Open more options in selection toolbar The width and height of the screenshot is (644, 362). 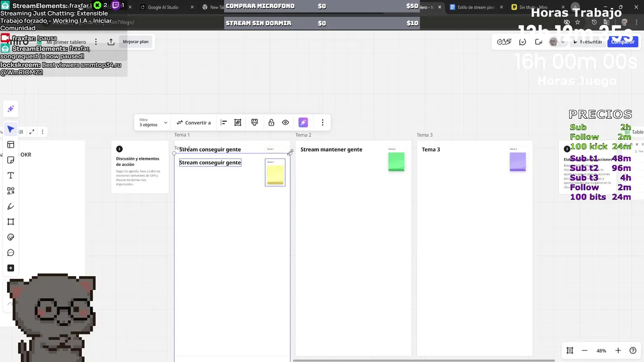point(323,123)
